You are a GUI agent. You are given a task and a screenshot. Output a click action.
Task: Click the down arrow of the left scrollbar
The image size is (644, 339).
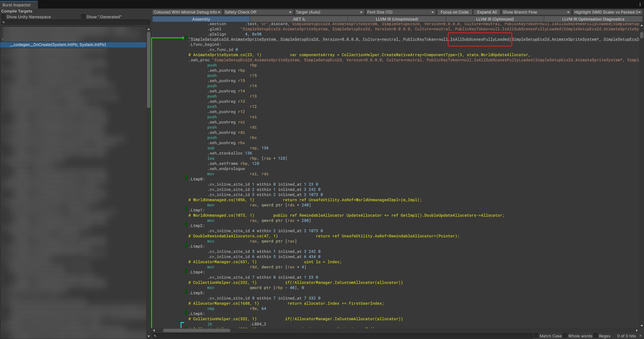point(149,336)
